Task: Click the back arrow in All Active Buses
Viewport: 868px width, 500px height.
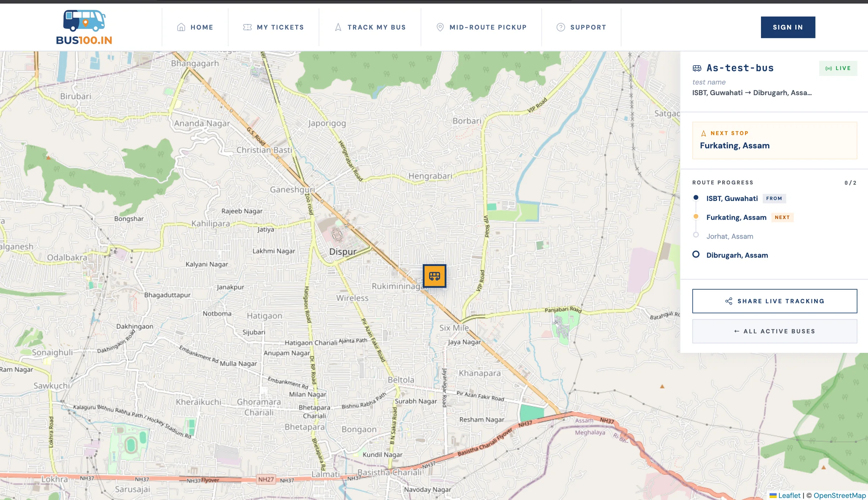Action: (737, 331)
